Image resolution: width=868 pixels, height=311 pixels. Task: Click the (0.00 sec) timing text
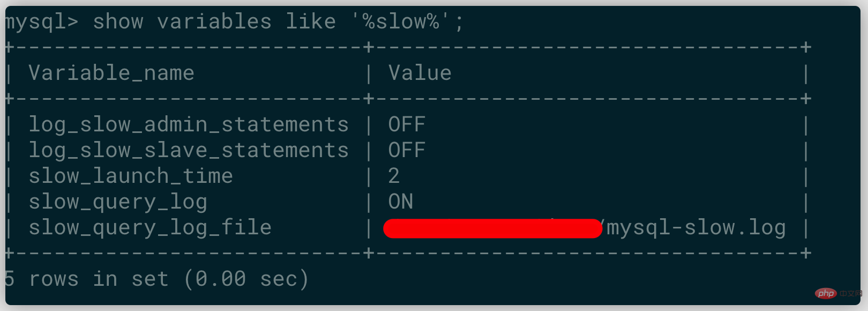click(246, 279)
